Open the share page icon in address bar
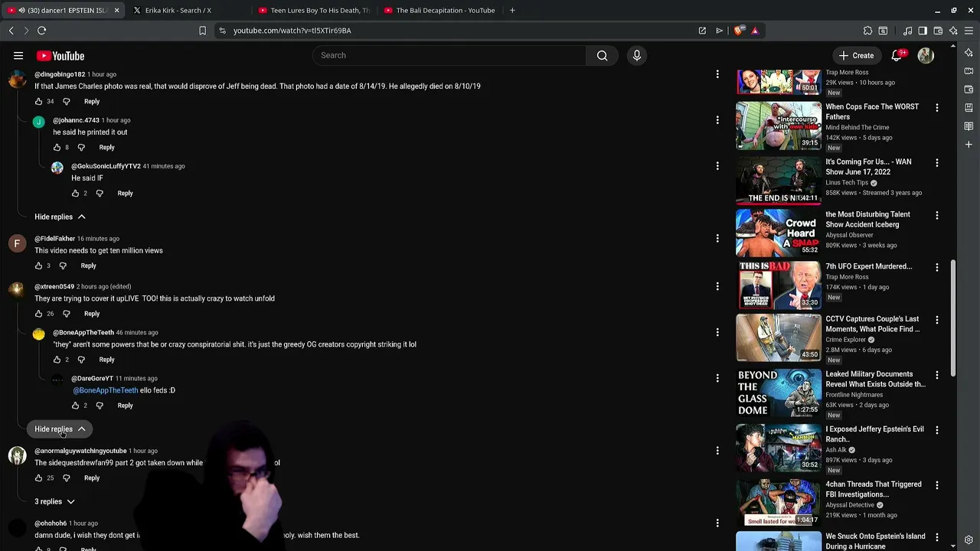This screenshot has height=551, width=980. pyautogui.click(x=702, y=31)
